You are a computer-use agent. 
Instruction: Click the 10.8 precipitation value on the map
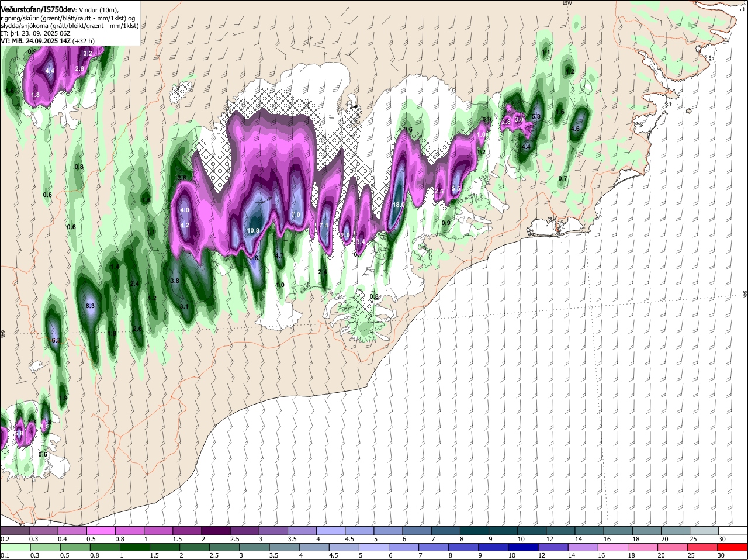(x=253, y=231)
